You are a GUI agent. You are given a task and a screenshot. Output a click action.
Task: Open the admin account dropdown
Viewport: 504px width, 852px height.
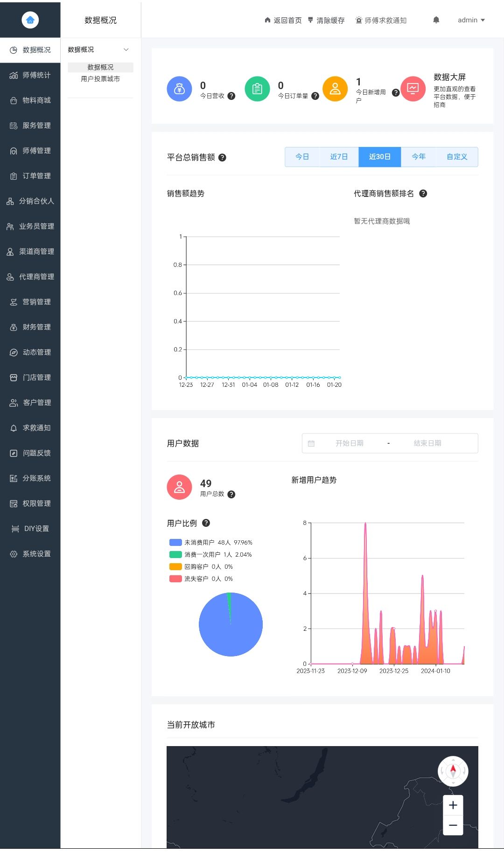pos(471,20)
